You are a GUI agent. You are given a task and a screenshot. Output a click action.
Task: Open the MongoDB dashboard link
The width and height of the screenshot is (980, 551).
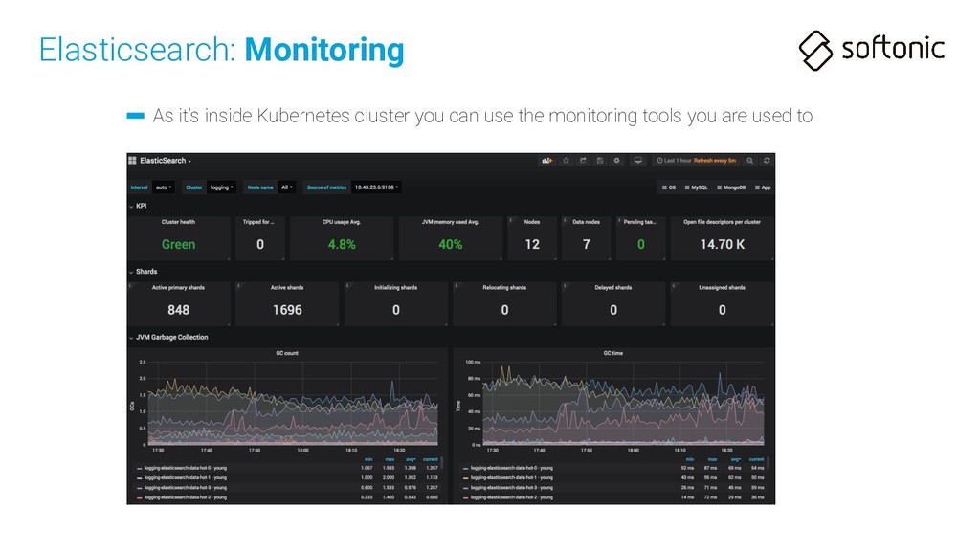(730, 187)
